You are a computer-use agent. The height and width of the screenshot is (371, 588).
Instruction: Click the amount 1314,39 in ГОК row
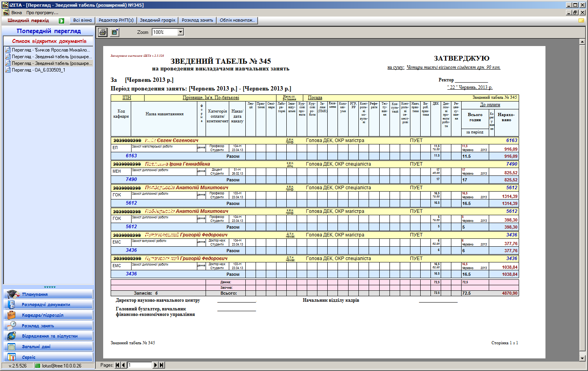(x=510, y=196)
